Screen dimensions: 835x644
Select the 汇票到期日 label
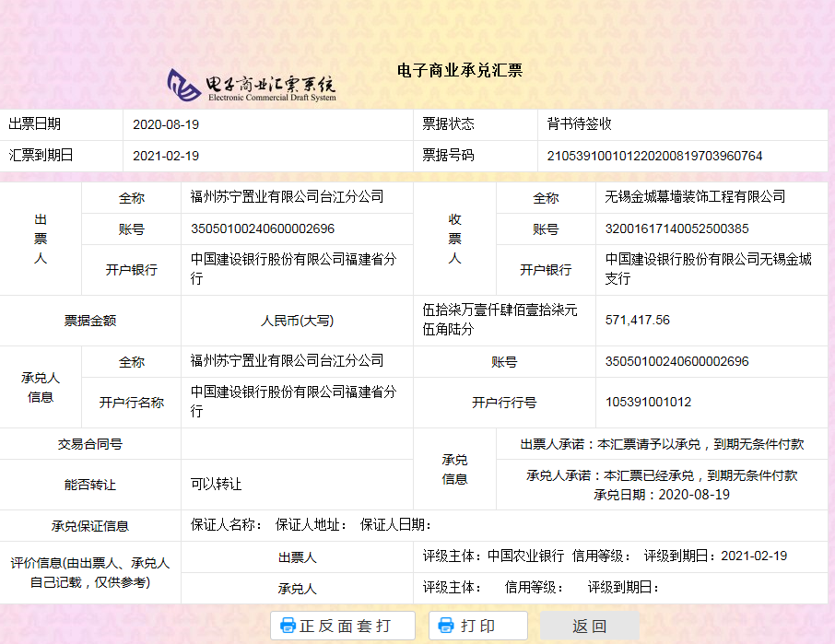pos(41,156)
